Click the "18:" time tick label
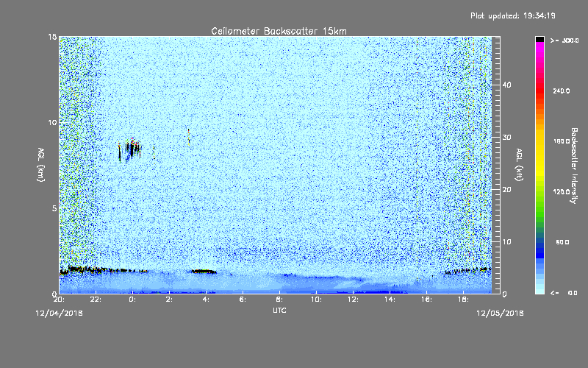The image size is (588, 368). (x=463, y=300)
